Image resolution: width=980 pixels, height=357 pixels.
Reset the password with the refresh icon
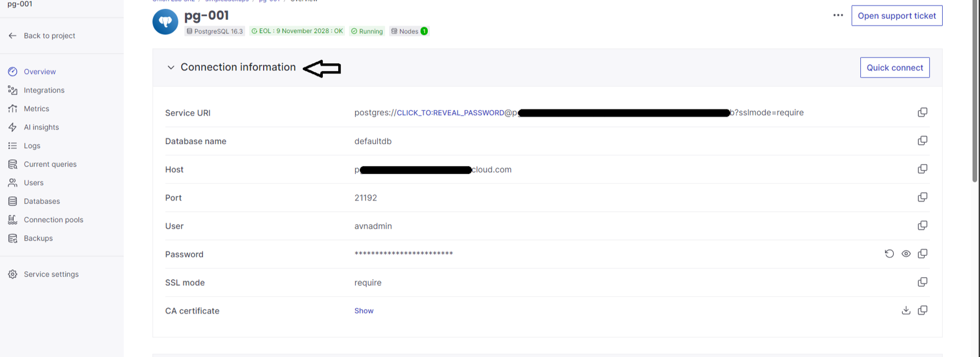coord(889,254)
